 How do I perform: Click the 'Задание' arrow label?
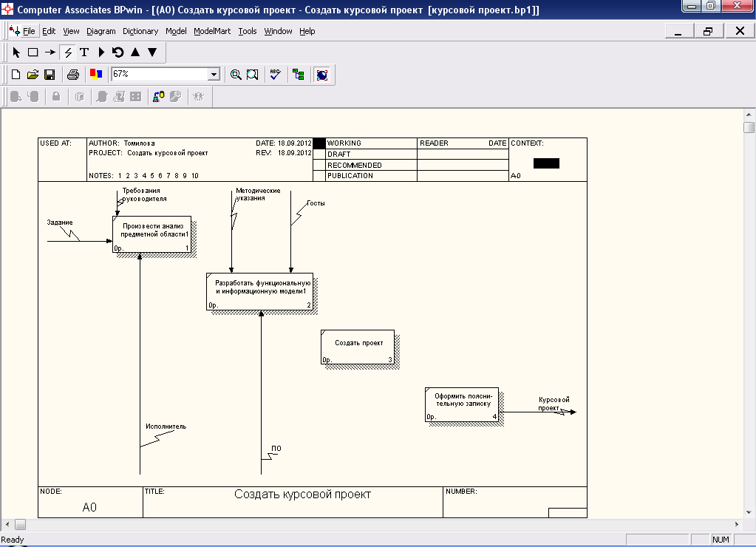pos(60,222)
